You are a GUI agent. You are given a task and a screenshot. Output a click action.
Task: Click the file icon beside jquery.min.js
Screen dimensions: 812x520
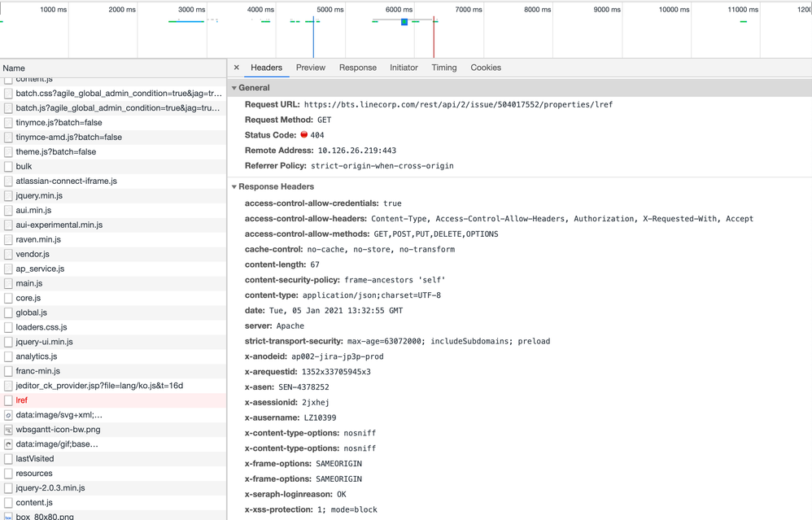(x=8, y=196)
